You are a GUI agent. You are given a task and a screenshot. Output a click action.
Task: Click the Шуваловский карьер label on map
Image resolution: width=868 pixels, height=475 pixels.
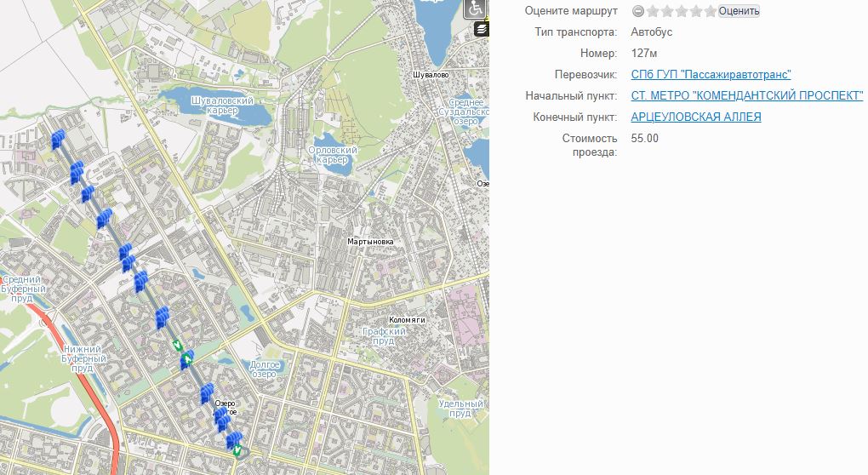pyautogui.click(x=225, y=106)
